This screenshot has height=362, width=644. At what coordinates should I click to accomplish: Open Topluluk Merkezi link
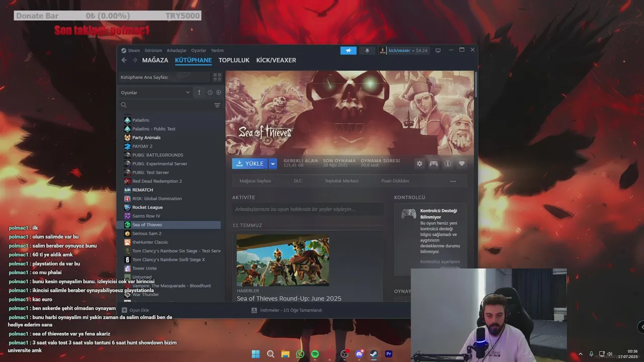[x=342, y=181]
